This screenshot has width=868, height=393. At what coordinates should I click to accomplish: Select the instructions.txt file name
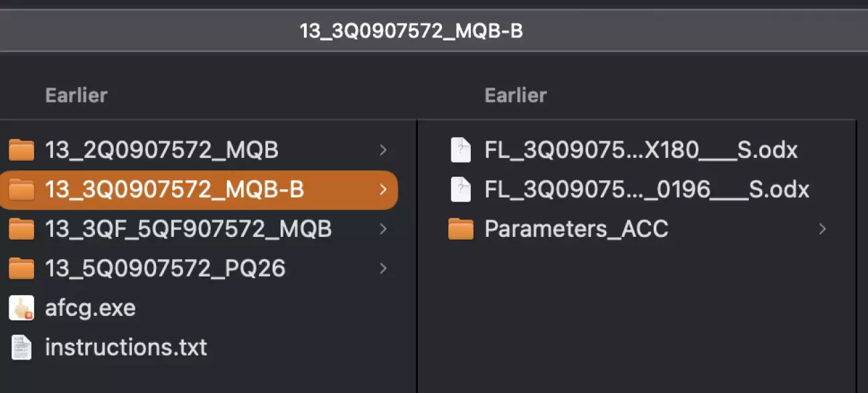click(126, 347)
